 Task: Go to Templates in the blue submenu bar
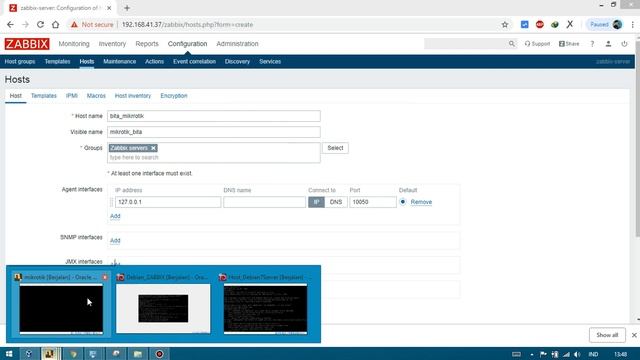(x=57, y=62)
